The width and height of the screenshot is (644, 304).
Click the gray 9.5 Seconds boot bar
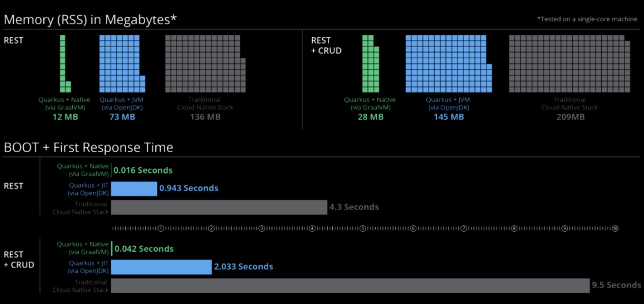click(350, 286)
